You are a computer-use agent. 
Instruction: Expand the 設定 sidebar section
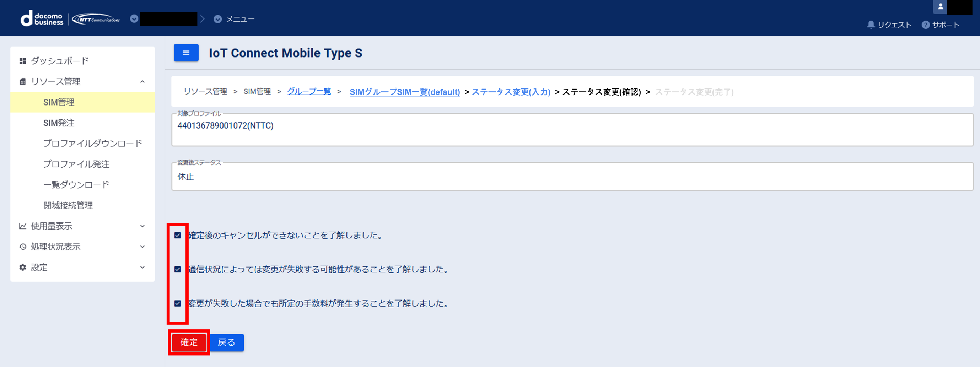tap(142, 268)
